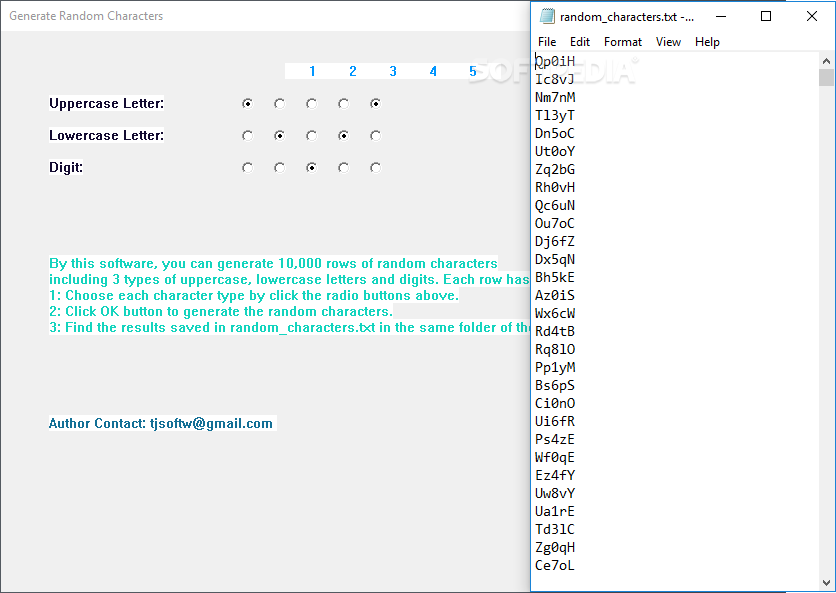Click the line Rd4tB in Notepad
This screenshot has height=593, width=836.
coord(555,332)
